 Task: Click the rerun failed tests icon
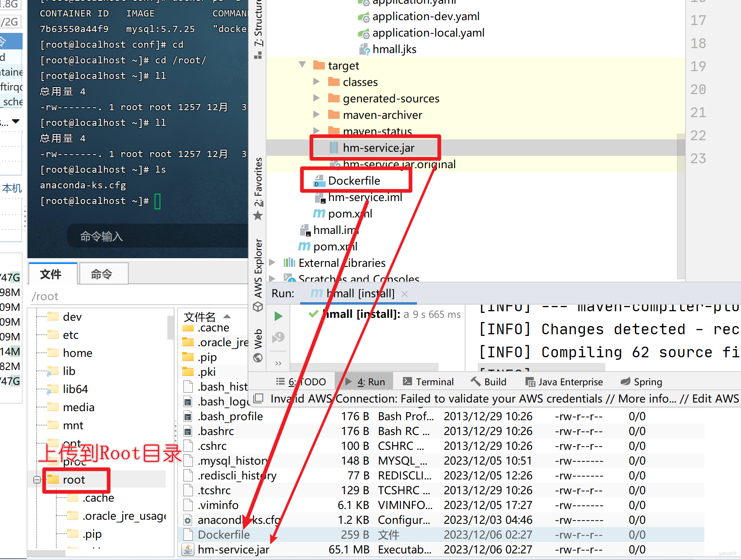(x=278, y=337)
